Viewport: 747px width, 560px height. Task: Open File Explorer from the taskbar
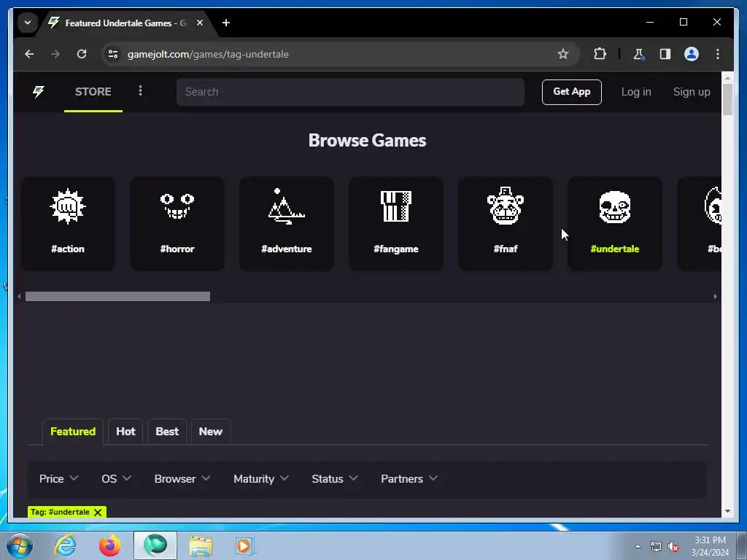(x=201, y=545)
